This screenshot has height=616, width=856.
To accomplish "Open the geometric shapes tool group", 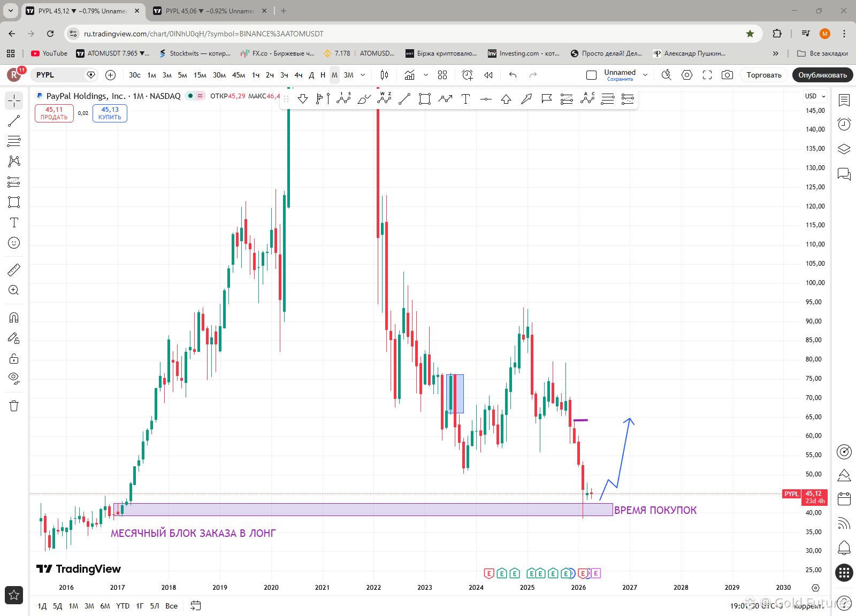I will [x=14, y=202].
